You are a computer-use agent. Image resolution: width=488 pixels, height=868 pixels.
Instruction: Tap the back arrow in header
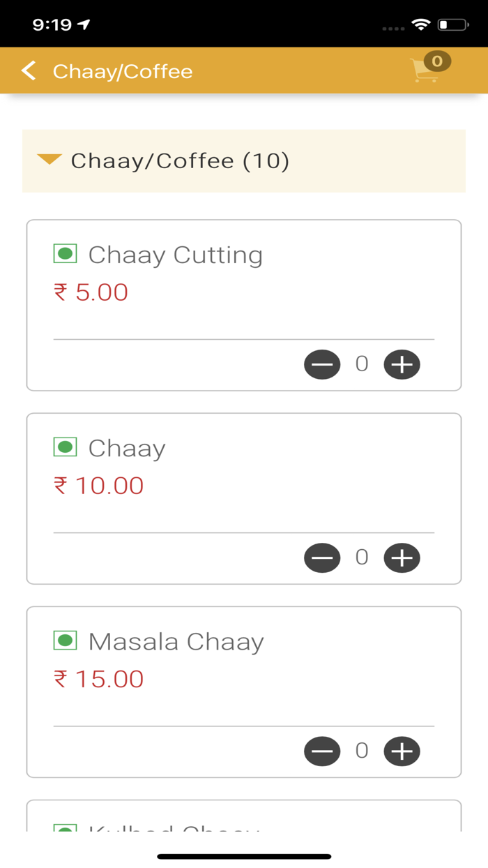(29, 70)
